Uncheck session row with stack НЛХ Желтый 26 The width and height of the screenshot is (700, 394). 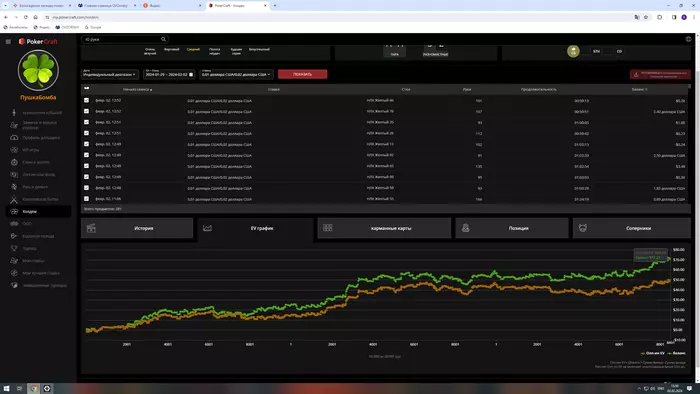tap(87, 133)
